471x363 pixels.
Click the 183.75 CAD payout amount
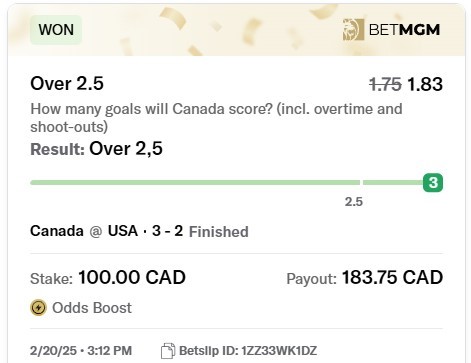click(392, 277)
